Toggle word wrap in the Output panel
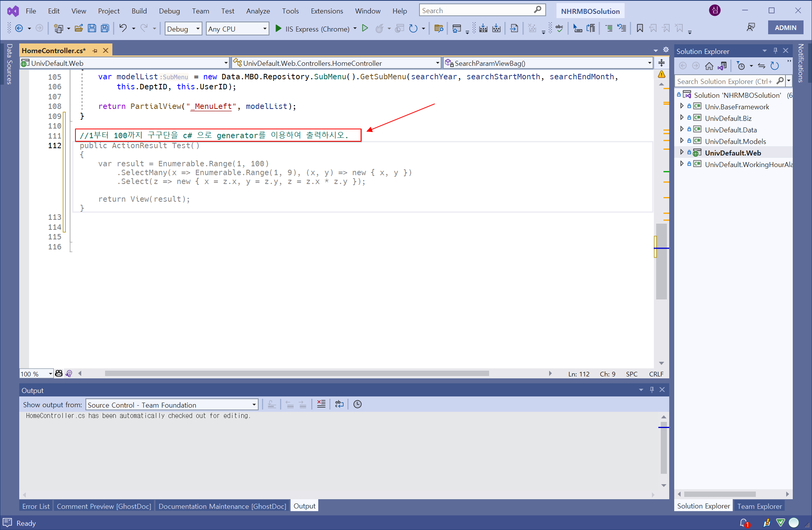812x530 pixels. pos(339,404)
